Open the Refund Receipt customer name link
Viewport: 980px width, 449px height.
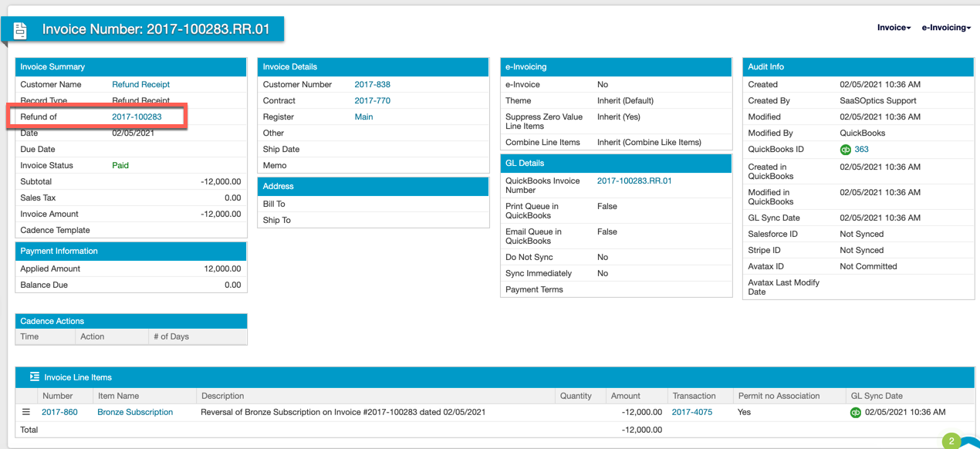coord(141,85)
